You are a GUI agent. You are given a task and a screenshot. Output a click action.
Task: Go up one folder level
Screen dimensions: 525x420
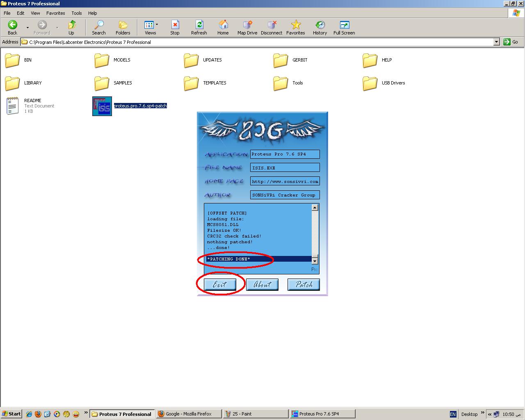[x=71, y=27]
